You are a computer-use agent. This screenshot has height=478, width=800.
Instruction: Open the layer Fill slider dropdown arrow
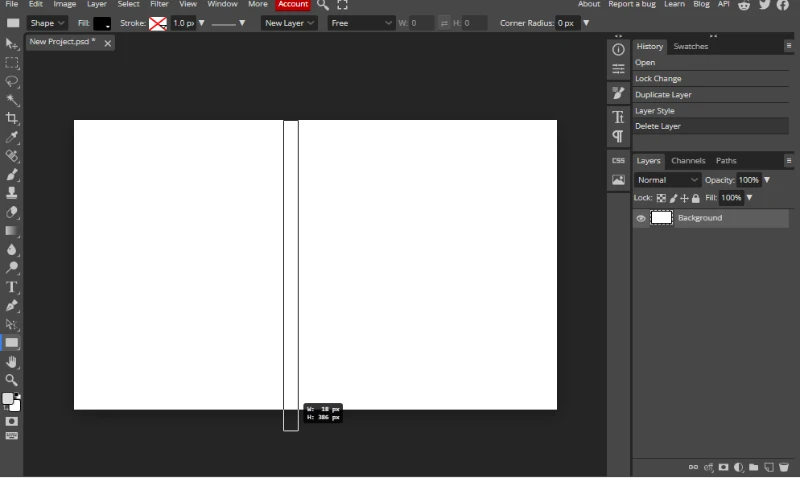point(749,198)
